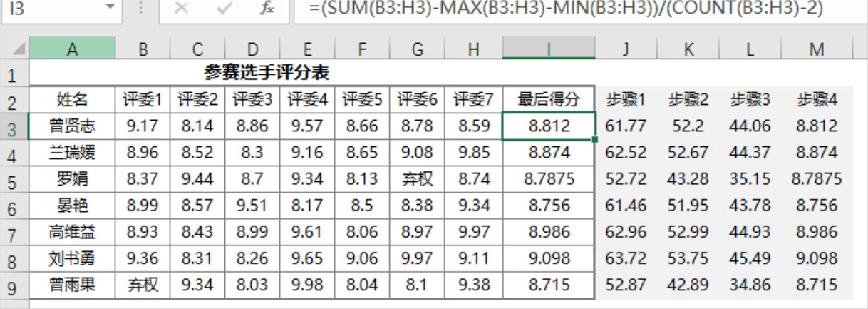
Task: Select row 3 header
Action: click(x=14, y=126)
